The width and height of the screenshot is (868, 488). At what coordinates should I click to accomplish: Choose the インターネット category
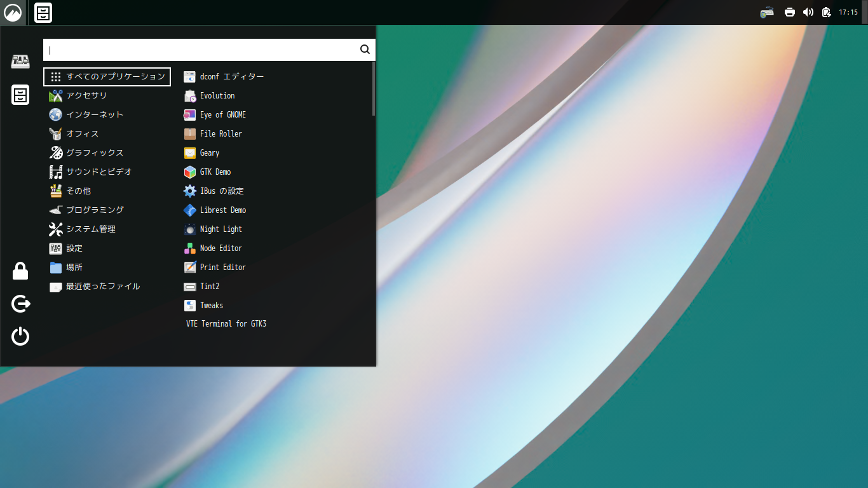click(x=107, y=115)
